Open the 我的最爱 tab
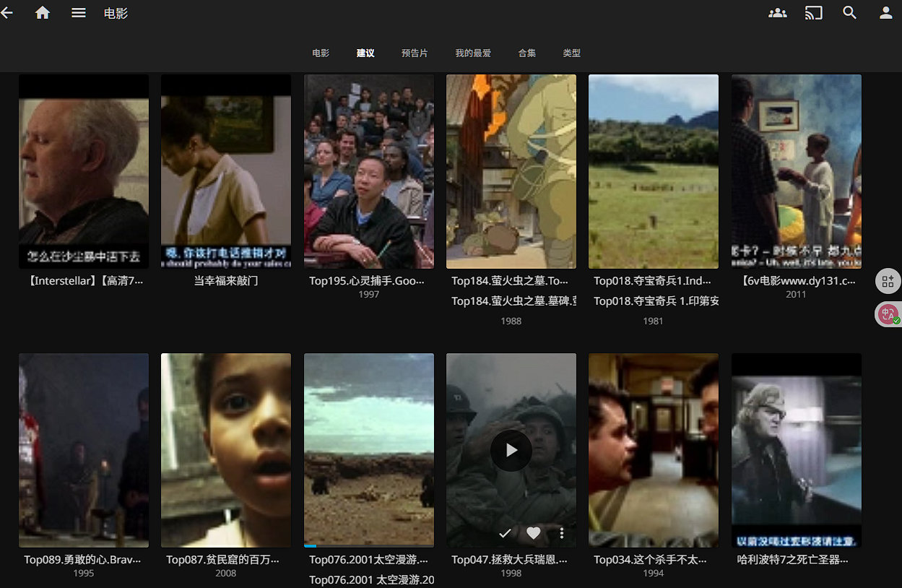The width and height of the screenshot is (902, 588). pos(473,53)
